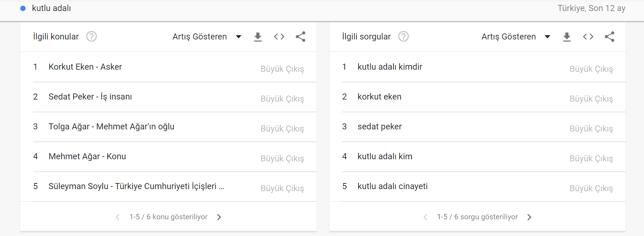Download the İlgili sorgular data
The width and height of the screenshot is (644, 236).
567,37
